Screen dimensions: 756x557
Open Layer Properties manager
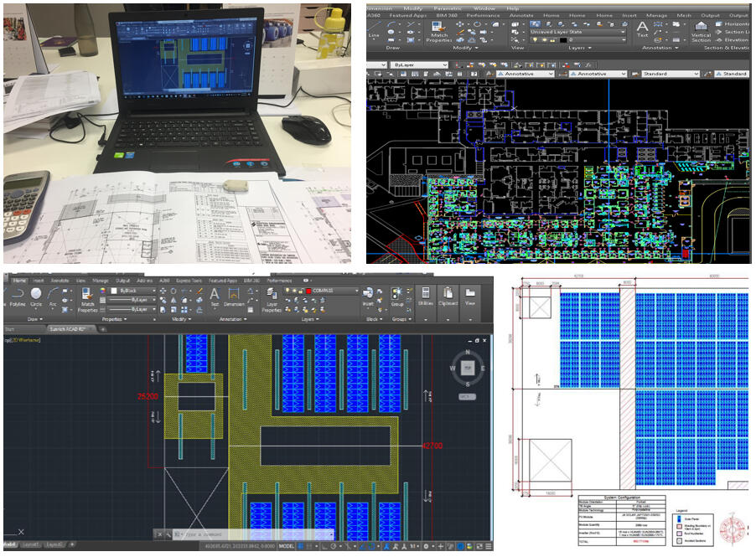click(272, 296)
